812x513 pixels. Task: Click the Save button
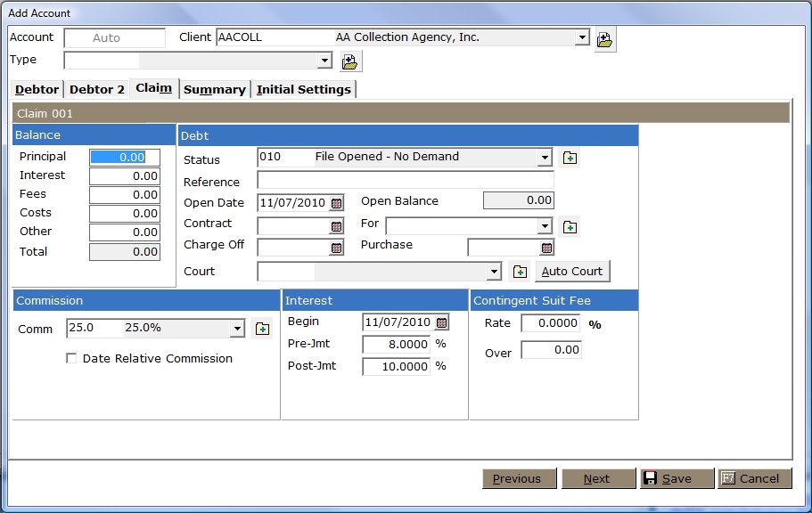point(677,478)
